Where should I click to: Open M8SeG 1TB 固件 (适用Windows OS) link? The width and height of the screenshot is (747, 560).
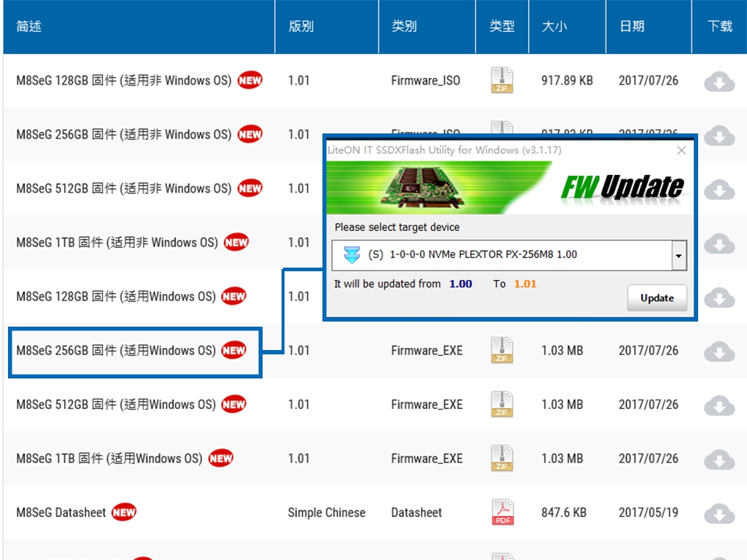[109, 458]
